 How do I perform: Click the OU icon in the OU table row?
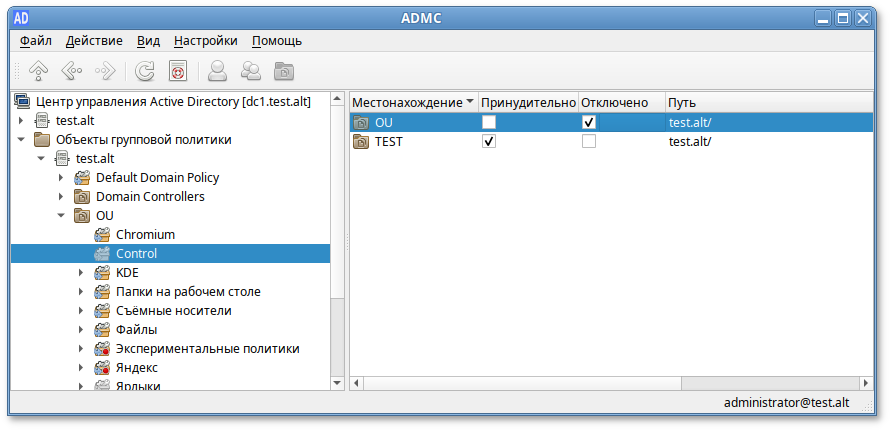pos(361,122)
